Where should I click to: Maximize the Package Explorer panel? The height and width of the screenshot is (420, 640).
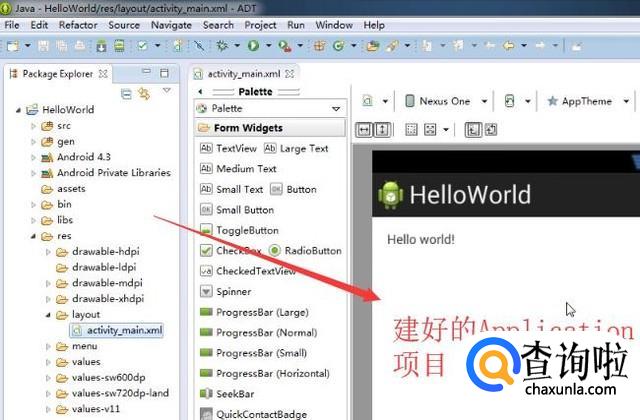click(x=164, y=73)
